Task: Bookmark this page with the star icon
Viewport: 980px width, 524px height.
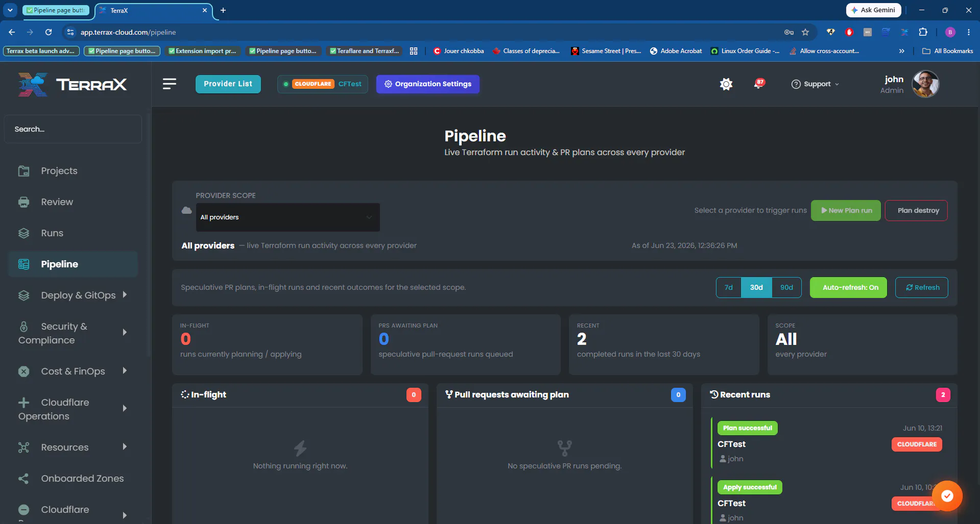Action: point(805,32)
